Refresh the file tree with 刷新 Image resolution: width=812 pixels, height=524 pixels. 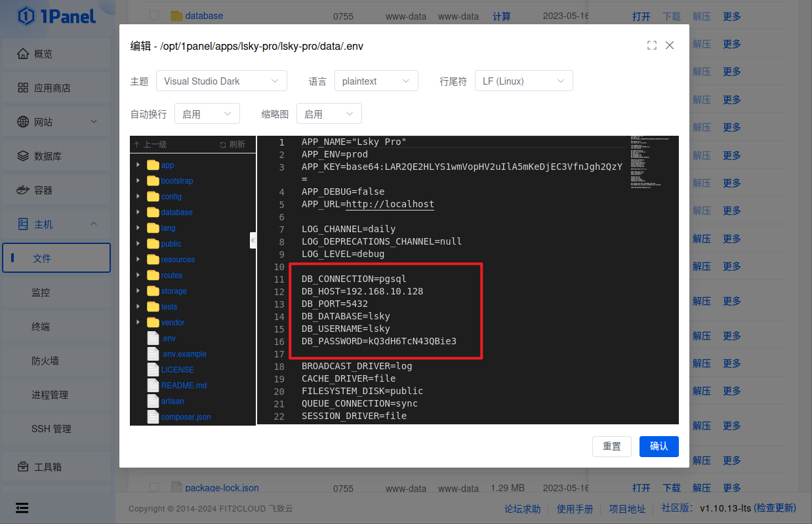click(232, 144)
